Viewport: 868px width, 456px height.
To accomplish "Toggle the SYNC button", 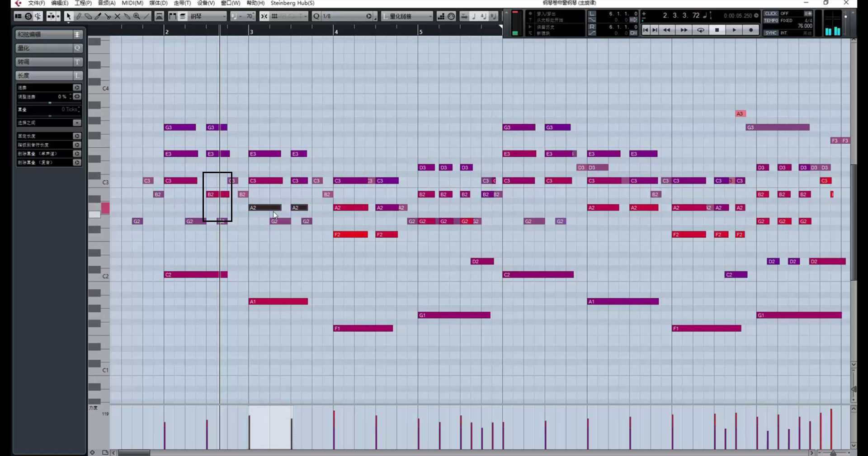I will pyautogui.click(x=771, y=33).
